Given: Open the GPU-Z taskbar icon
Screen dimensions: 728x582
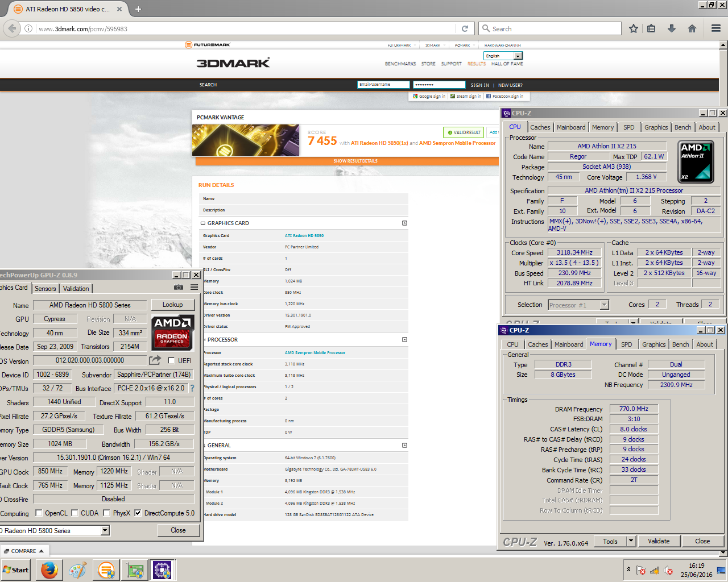Looking at the screenshot, I should click(x=135, y=570).
